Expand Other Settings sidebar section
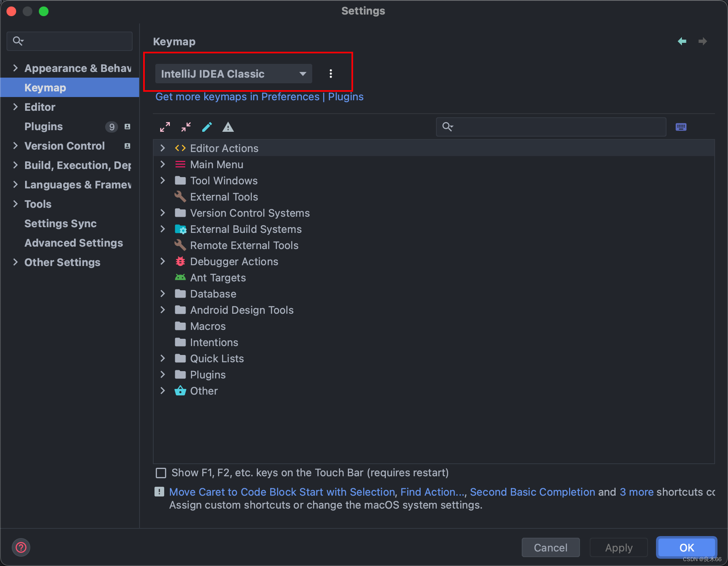Screen dimensions: 728x566 pos(15,262)
